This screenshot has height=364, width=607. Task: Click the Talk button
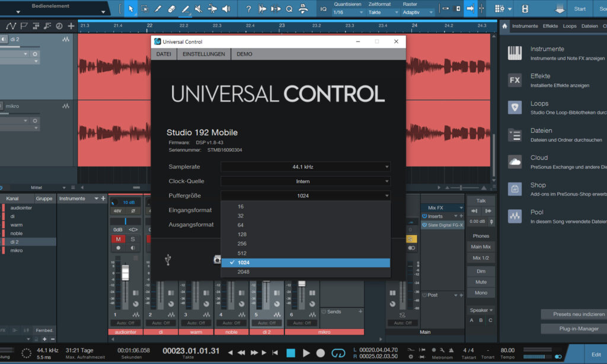pyautogui.click(x=481, y=200)
